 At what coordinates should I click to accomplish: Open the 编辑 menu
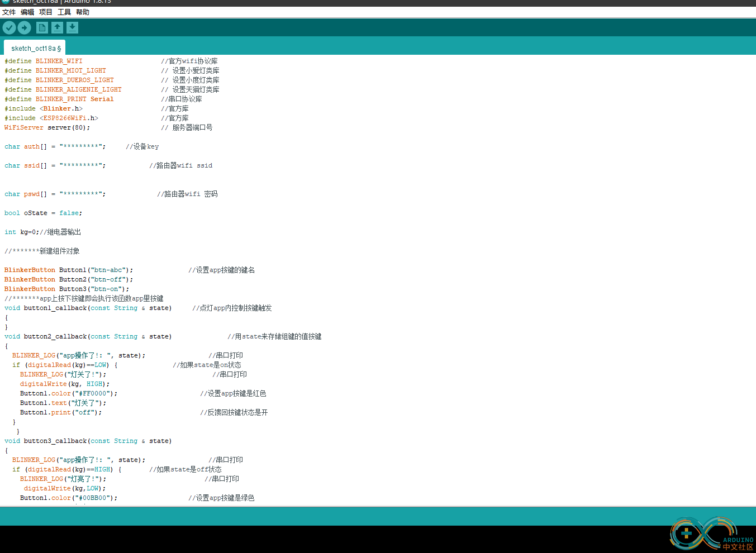(x=27, y=12)
